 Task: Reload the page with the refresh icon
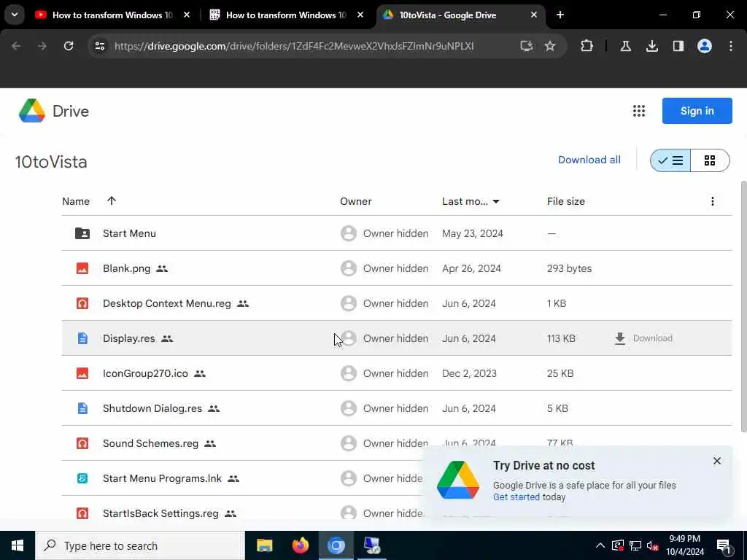(69, 46)
